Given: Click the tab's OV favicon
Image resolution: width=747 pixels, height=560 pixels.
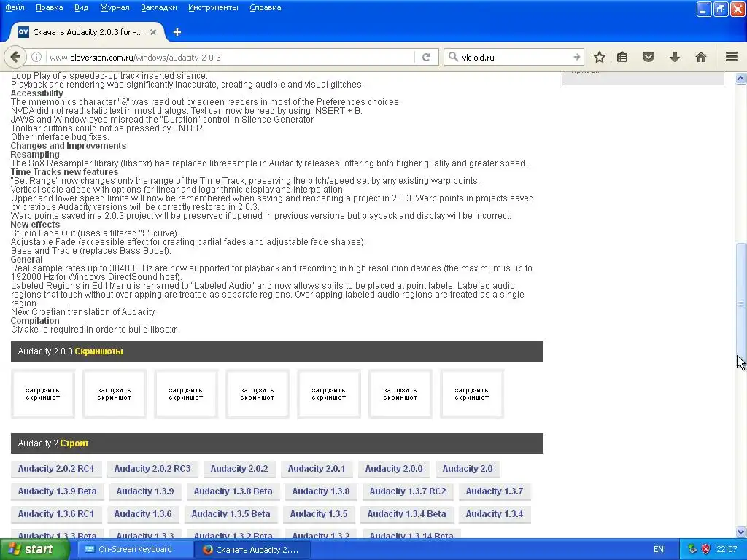Looking at the screenshot, I should coord(23,32).
